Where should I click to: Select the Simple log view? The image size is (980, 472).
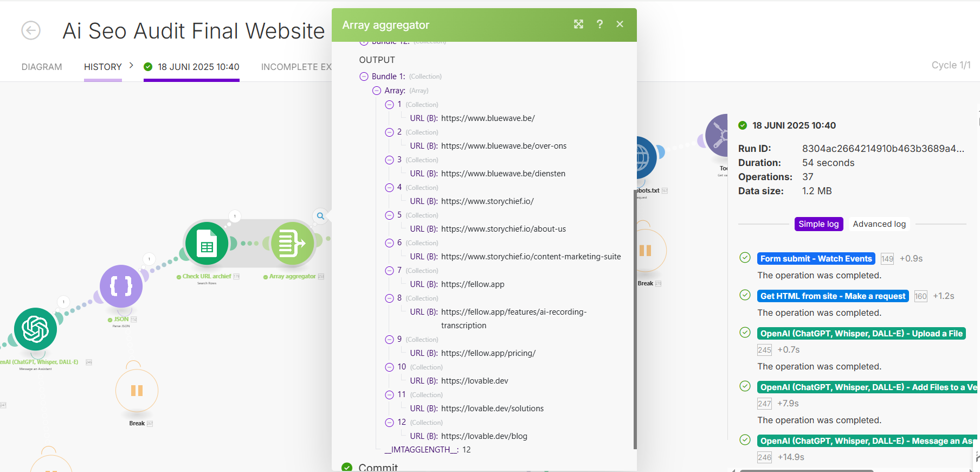pyautogui.click(x=818, y=224)
